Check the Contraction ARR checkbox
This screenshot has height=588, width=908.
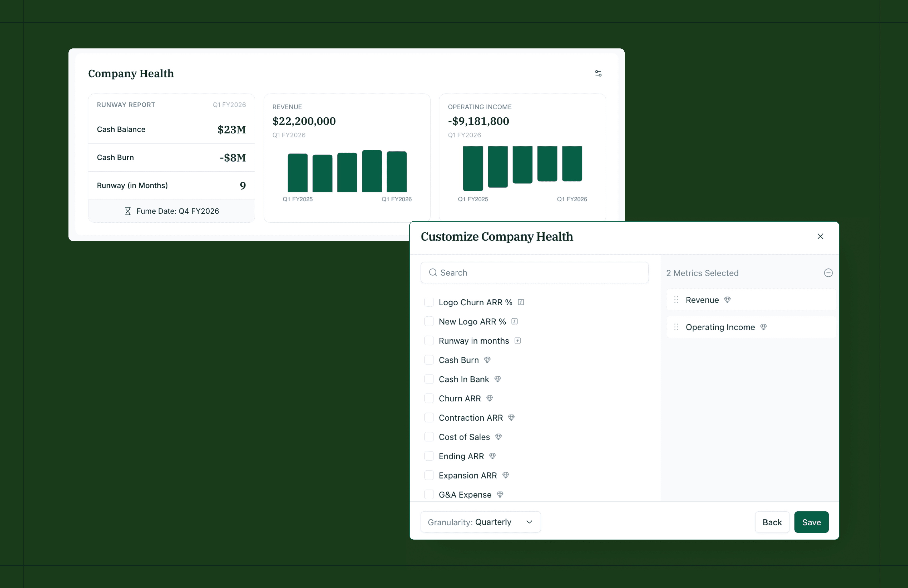(x=429, y=418)
